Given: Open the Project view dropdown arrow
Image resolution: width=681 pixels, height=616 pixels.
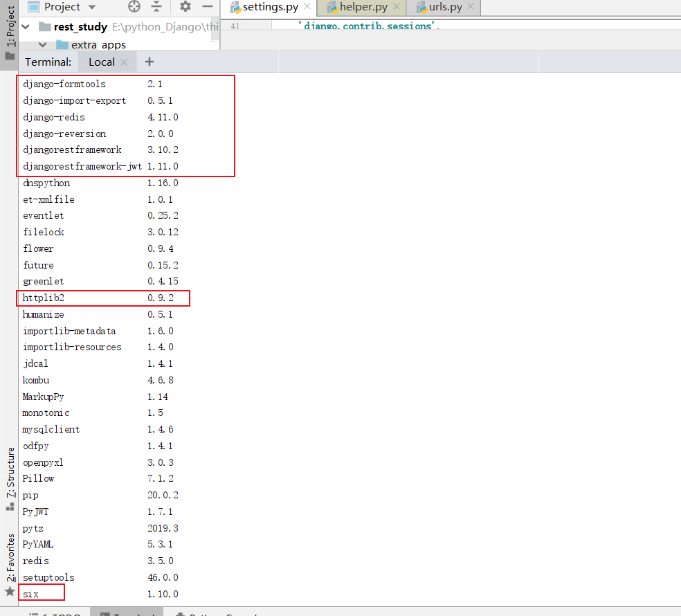Looking at the screenshot, I should pos(92,7).
